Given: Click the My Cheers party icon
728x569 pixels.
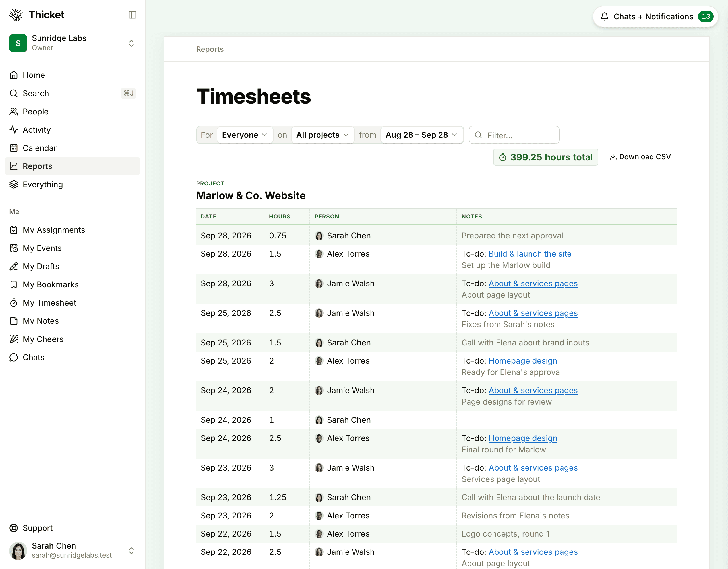Looking at the screenshot, I should (14, 339).
